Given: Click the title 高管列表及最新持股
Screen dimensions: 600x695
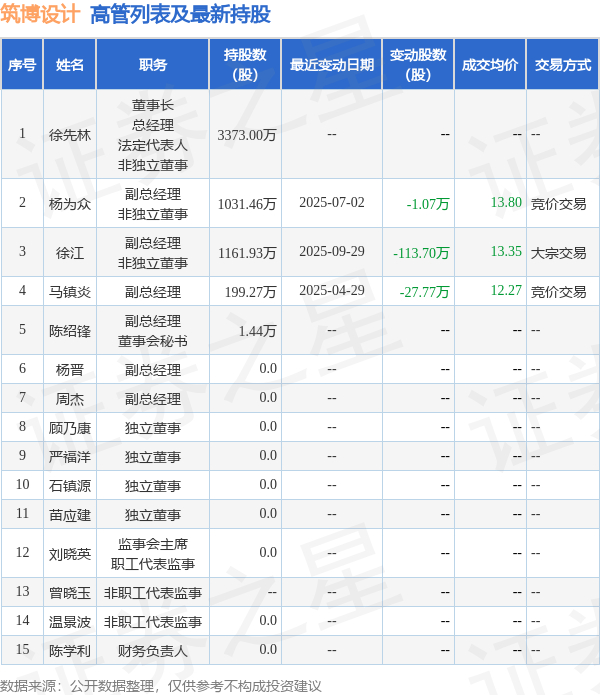Looking at the screenshot, I should click(x=180, y=14).
